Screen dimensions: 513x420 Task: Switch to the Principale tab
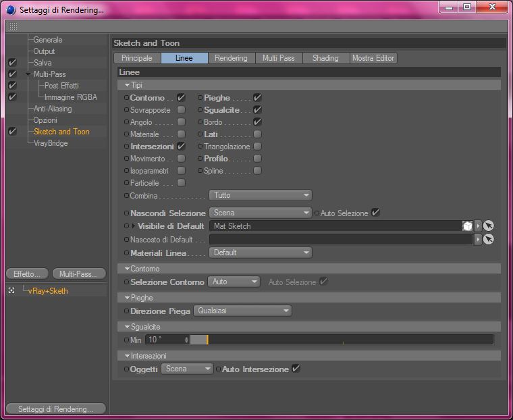137,58
